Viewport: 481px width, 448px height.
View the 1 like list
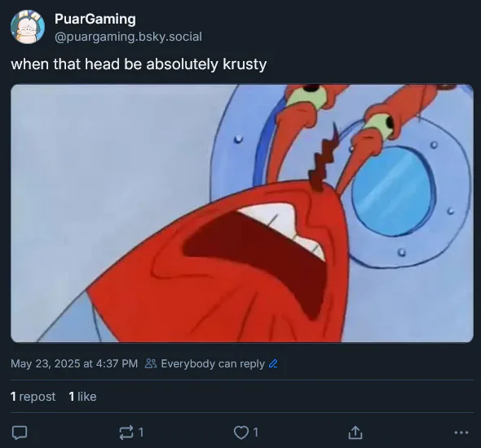[83, 397]
